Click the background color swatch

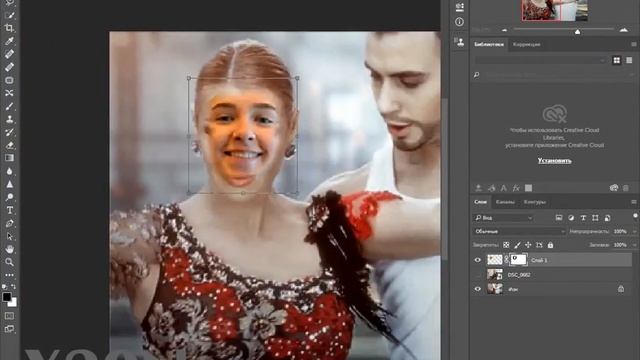pyautogui.click(x=13, y=303)
